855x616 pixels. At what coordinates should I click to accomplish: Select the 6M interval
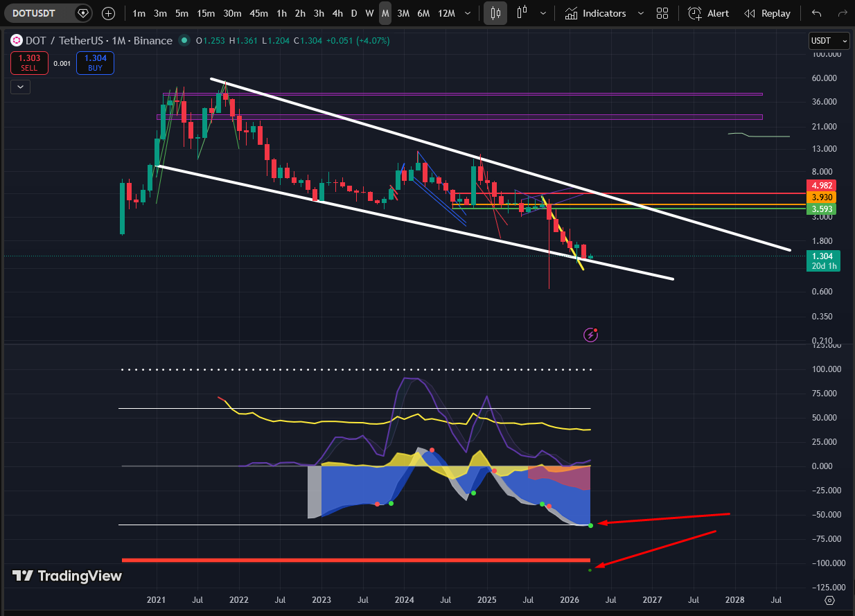pos(423,13)
